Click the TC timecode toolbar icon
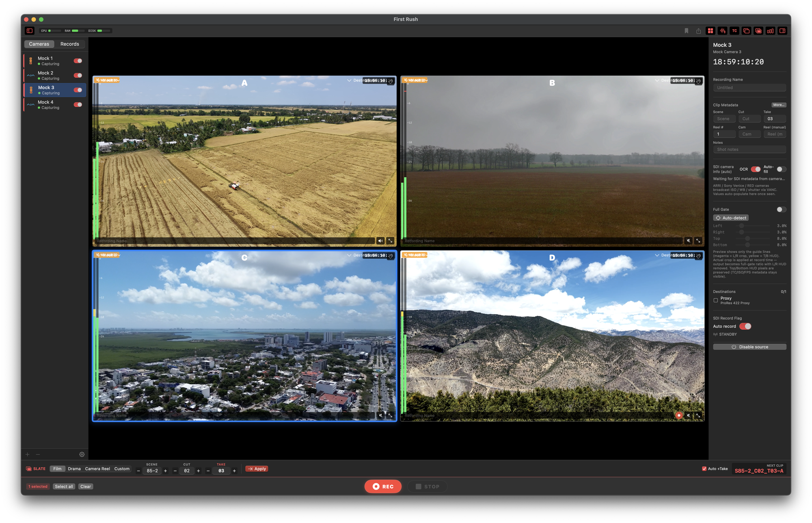 click(734, 31)
